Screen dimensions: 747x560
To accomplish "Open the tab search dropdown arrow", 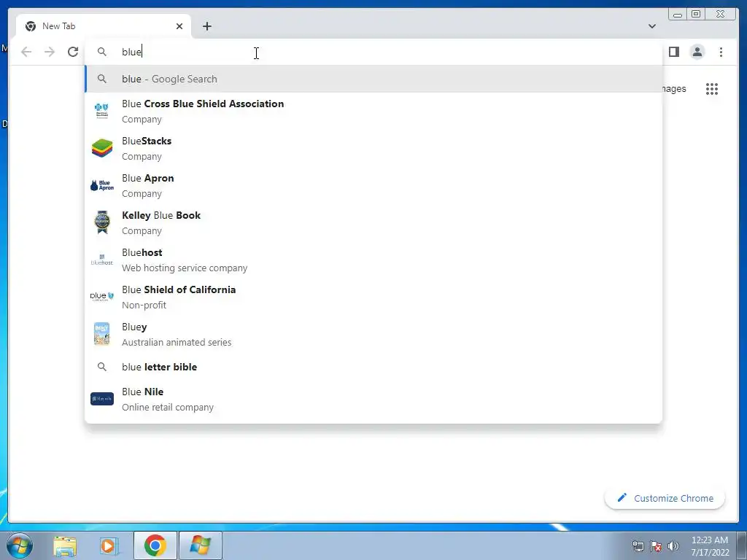I will 651,26.
